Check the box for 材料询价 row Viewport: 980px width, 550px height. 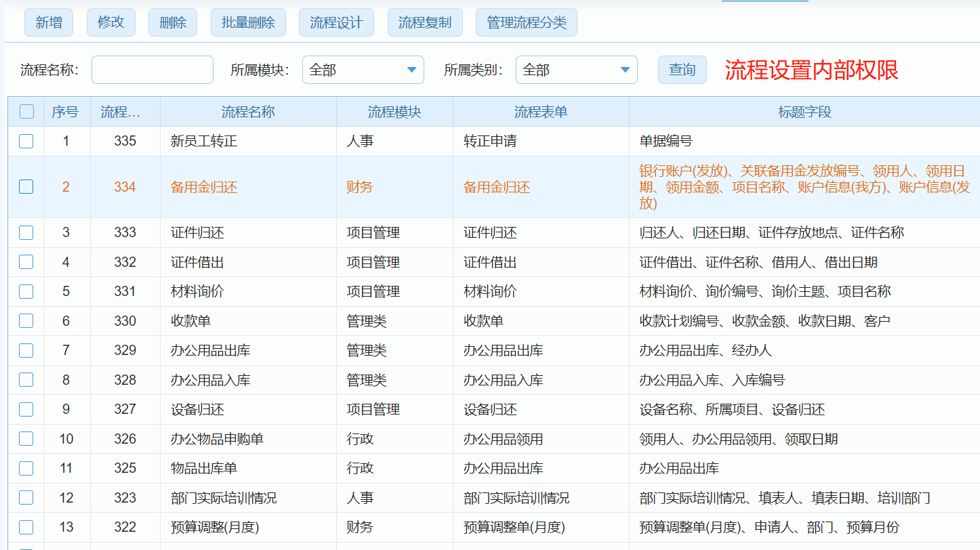pos(26,291)
